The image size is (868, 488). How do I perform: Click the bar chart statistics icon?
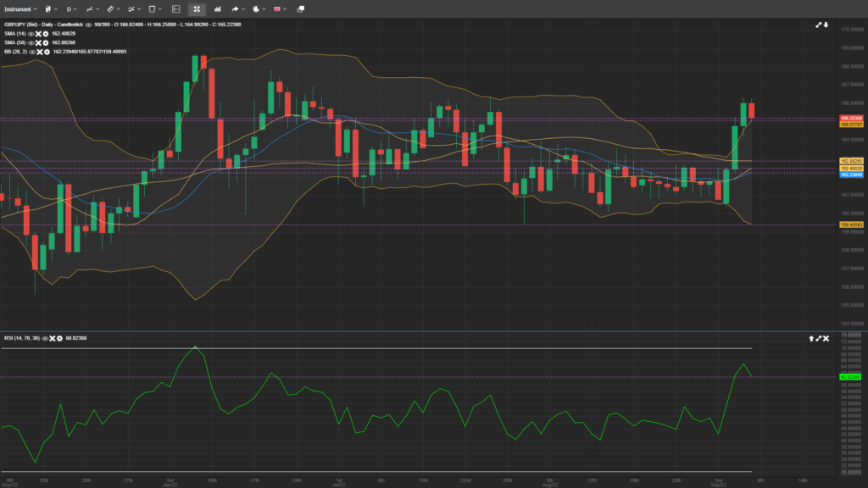pos(217,8)
